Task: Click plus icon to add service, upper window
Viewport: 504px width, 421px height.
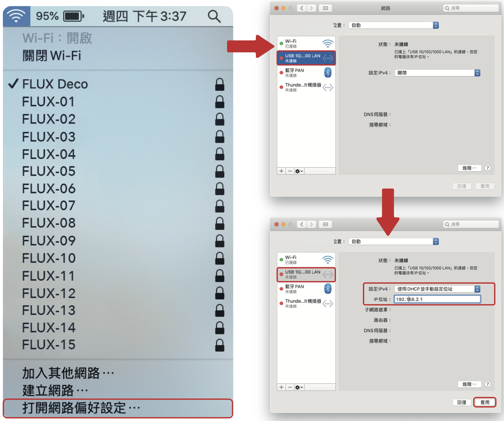Action: coord(281,171)
